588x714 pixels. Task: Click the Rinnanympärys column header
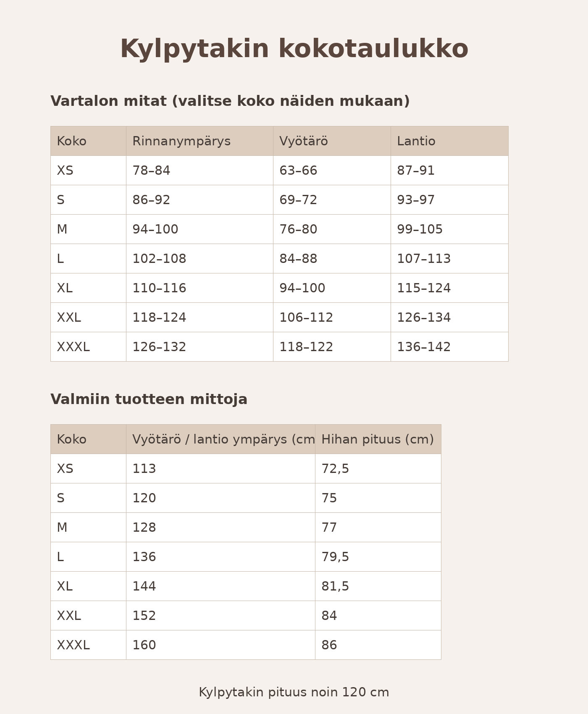(181, 142)
